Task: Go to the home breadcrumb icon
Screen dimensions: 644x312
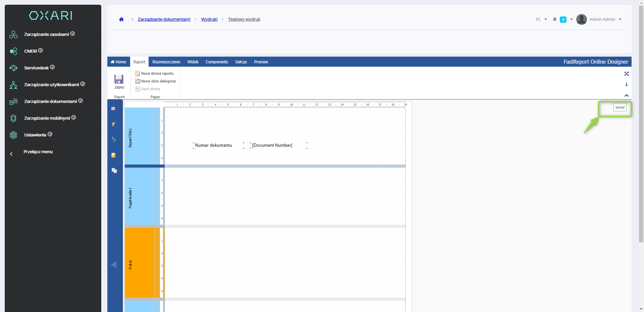Action: [121, 19]
